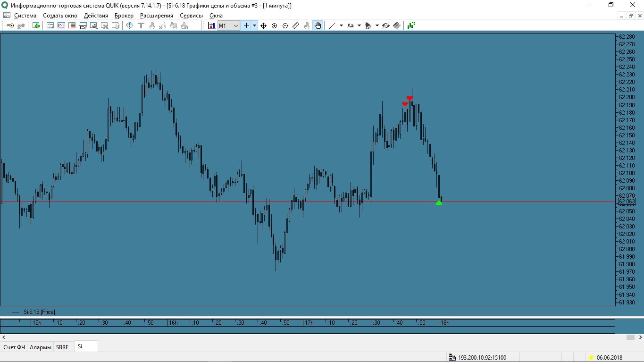The width and height of the screenshot is (644, 362).
Task: Click the 62 200 price axis label
Action: point(627,97)
